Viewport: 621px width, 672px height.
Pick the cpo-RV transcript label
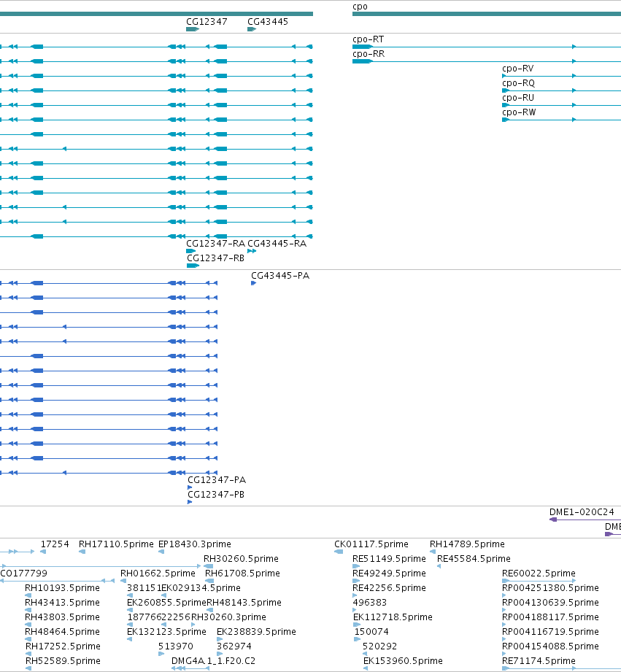point(517,68)
